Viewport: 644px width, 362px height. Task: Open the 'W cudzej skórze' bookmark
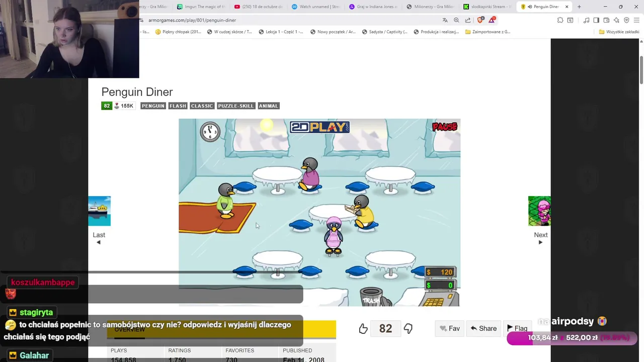[229, 32]
